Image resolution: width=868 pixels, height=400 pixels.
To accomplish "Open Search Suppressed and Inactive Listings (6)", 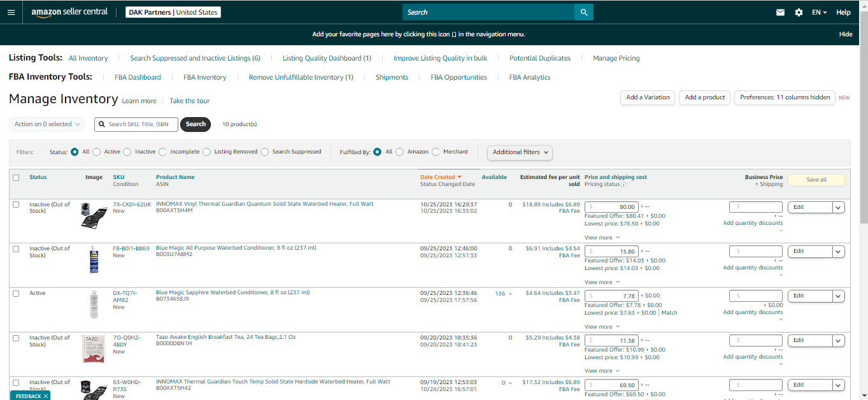I will click(195, 58).
